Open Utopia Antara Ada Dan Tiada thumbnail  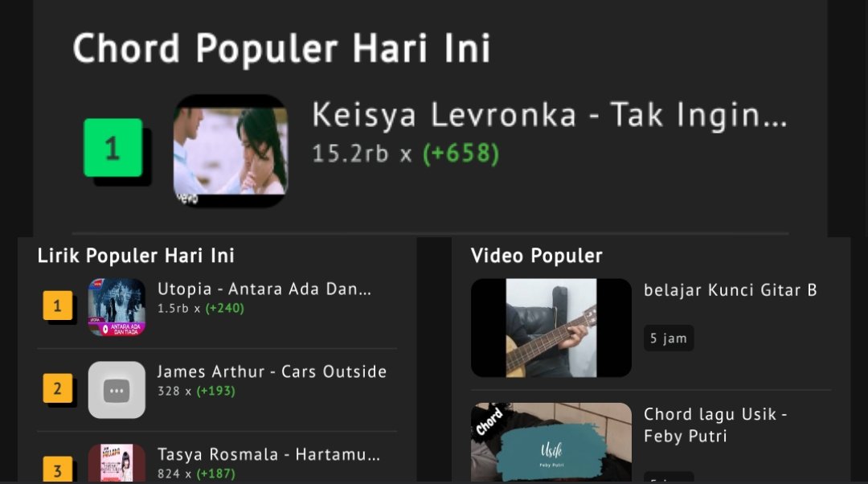117,307
